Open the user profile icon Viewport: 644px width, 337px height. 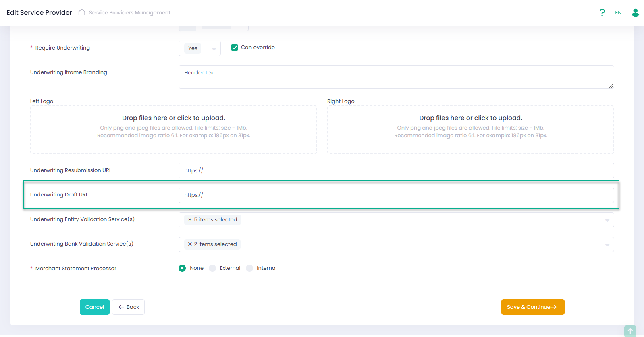tap(635, 13)
